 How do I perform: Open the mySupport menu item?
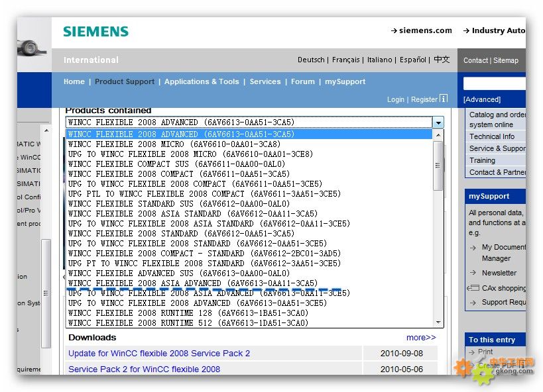tap(345, 81)
